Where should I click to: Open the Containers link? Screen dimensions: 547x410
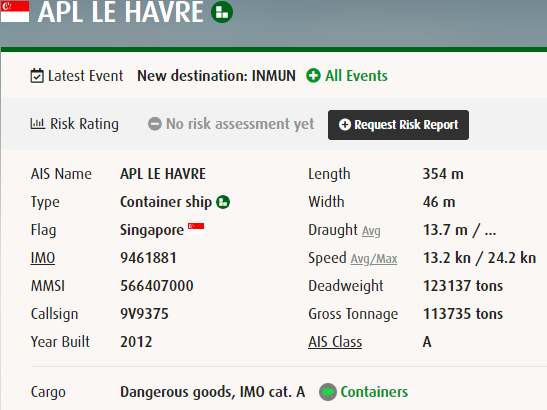374,392
